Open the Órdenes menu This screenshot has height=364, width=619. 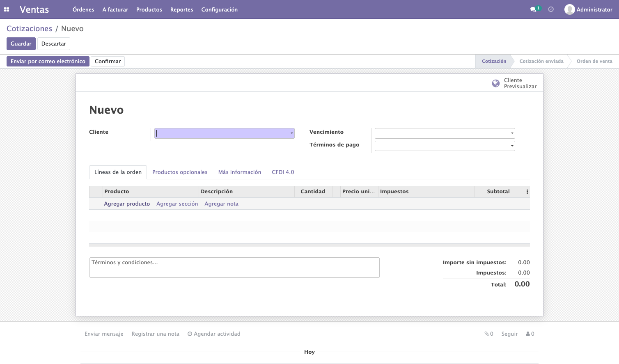tap(83, 9)
